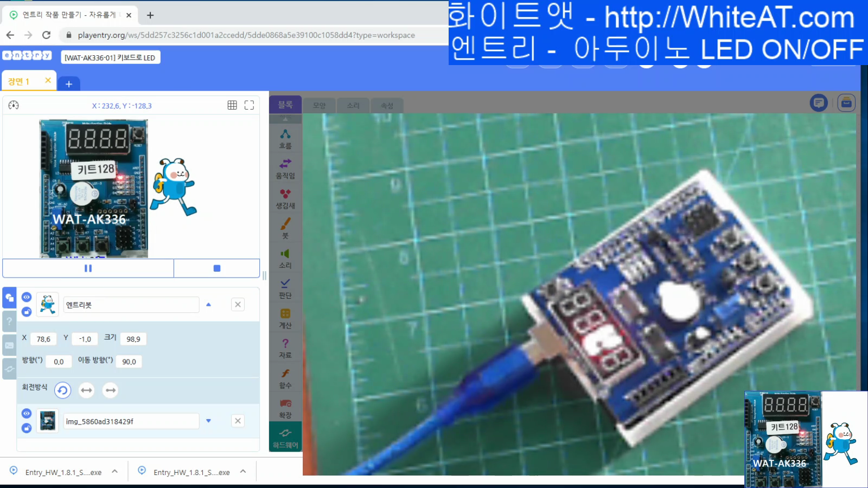Pause the running project

coord(88,268)
